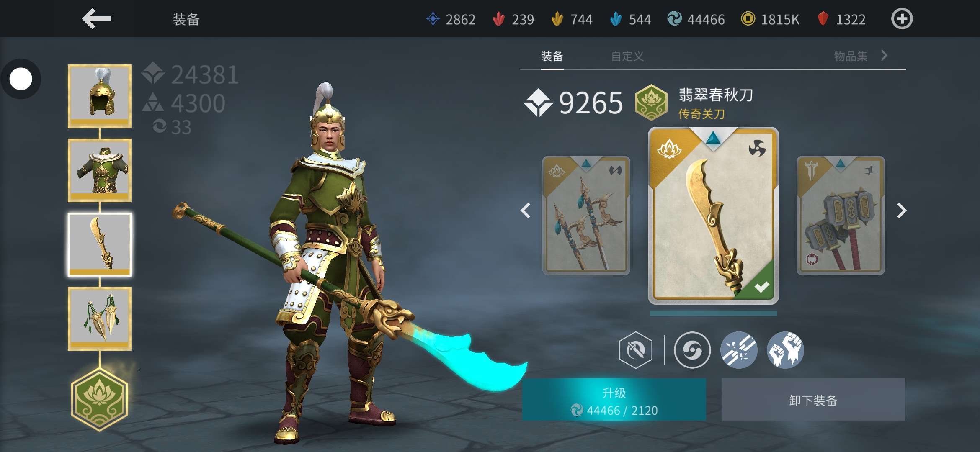Show previous weapon with left chevron
The image size is (980, 452).
click(526, 211)
